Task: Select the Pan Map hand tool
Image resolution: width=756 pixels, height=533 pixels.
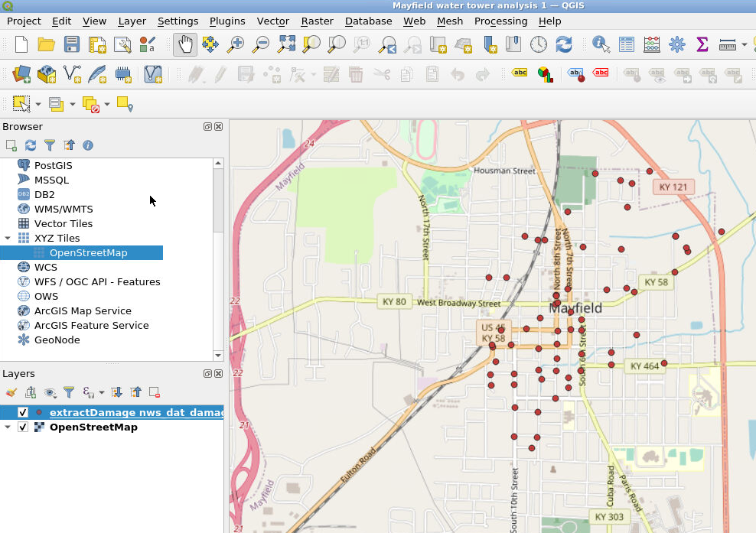Action: pos(184,44)
